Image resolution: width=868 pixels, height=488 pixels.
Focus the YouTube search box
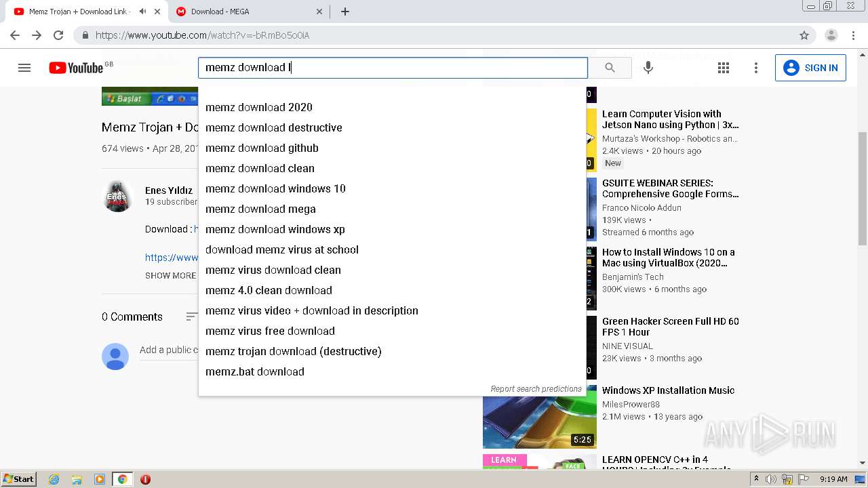pyautogui.click(x=393, y=68)
